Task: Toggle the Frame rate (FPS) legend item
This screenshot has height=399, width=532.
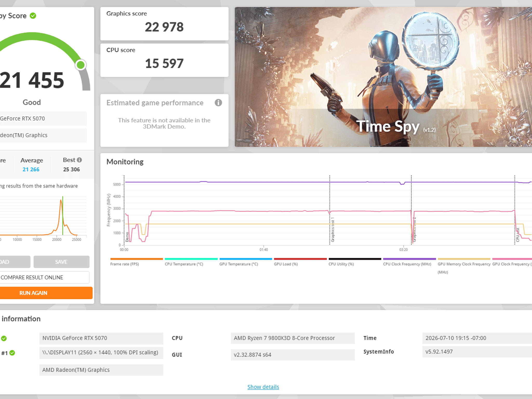Action: 136,262
